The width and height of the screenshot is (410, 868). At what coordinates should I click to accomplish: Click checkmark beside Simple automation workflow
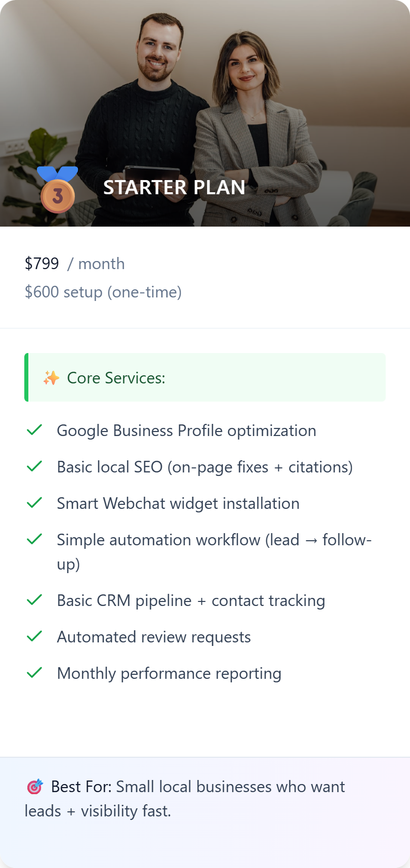34,539
